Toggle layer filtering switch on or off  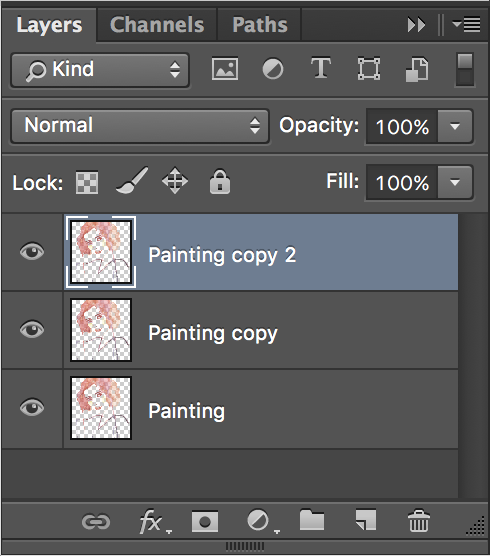point(464,70)
